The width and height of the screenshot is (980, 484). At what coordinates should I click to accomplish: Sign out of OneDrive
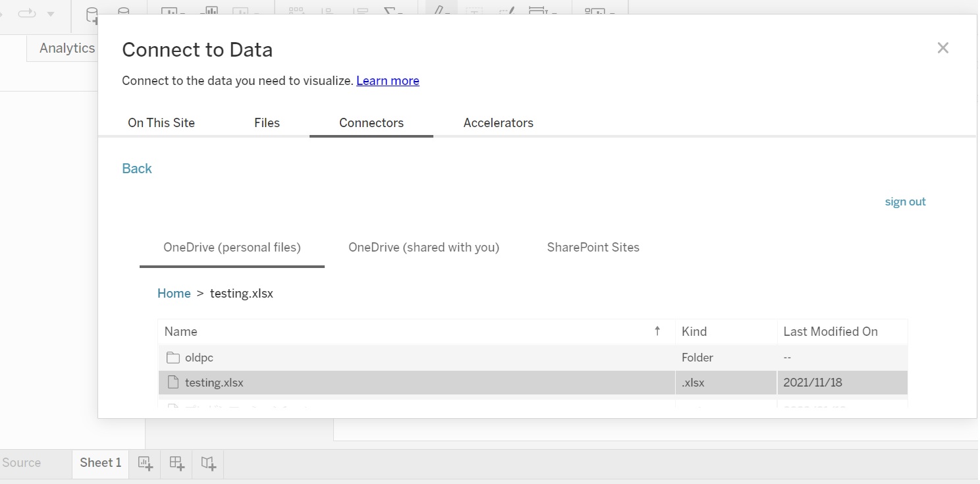point(905,202)
